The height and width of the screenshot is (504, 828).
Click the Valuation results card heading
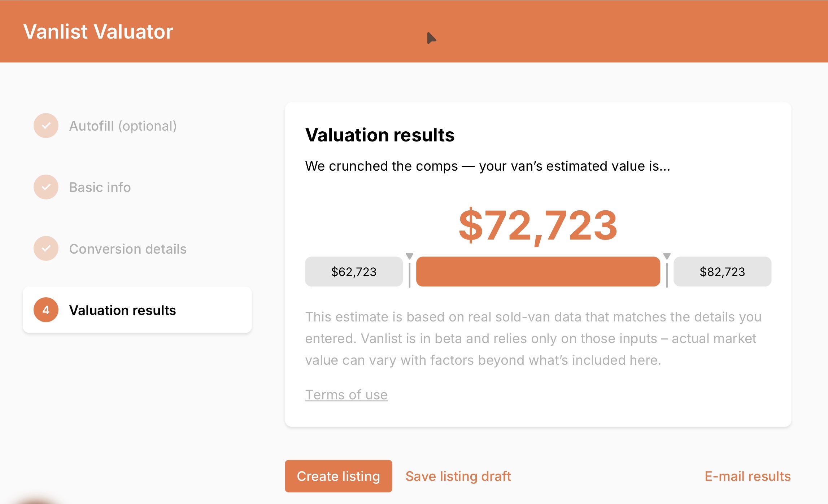pos(380,135)
